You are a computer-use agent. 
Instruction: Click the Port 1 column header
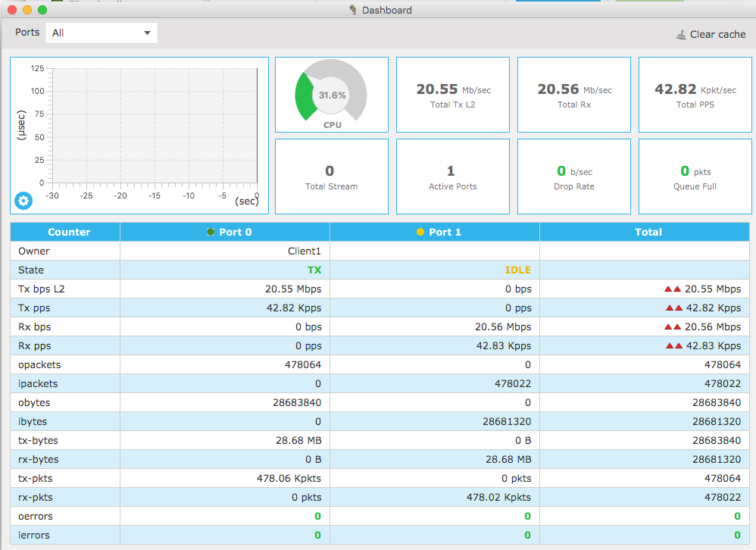coord(435,232)
